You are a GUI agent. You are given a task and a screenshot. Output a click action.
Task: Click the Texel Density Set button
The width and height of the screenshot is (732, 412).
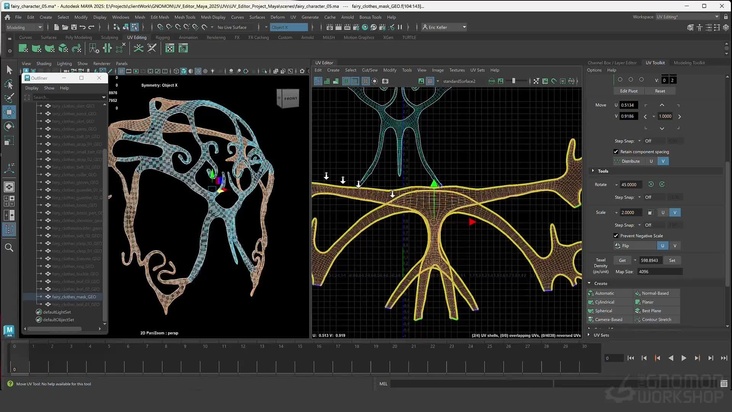point(672,260)
